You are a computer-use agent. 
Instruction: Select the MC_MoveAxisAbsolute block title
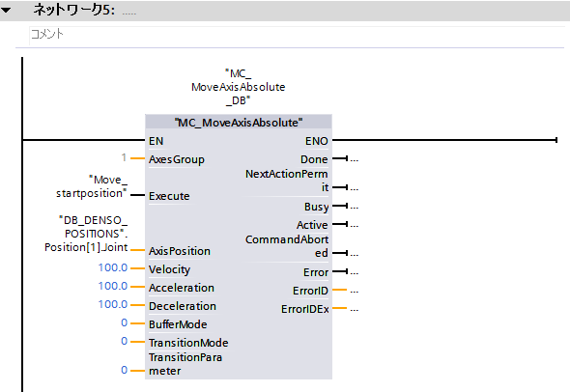239,123
